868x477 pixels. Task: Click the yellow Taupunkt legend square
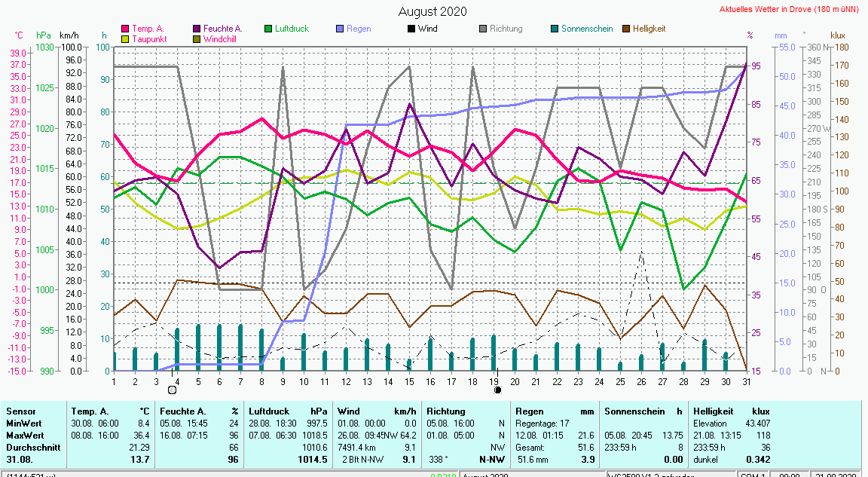point(125,38)
